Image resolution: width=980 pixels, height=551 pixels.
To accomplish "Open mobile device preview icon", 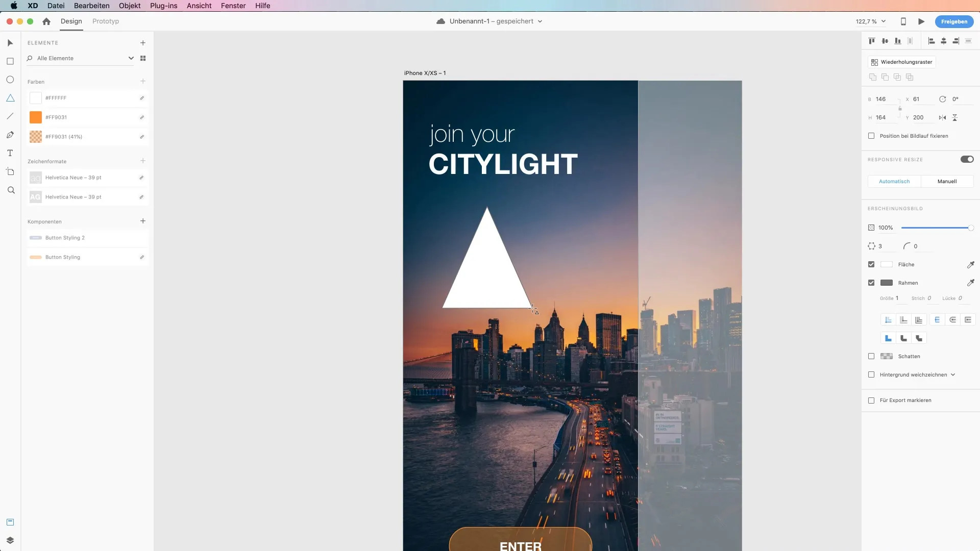I will pos(903,21).
